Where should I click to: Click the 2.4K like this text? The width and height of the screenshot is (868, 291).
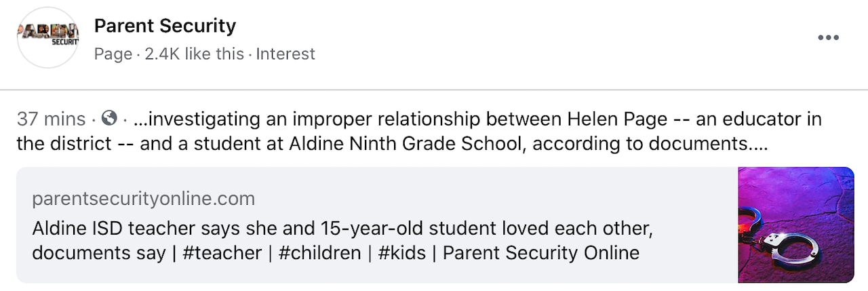194,54
